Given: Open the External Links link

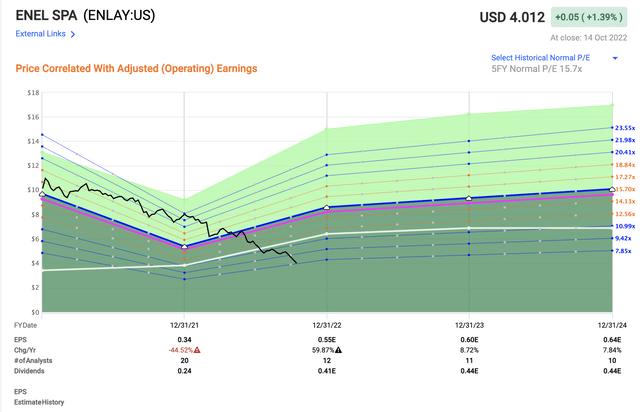Looking at the screenshot, I should click(x=40, y=34).
